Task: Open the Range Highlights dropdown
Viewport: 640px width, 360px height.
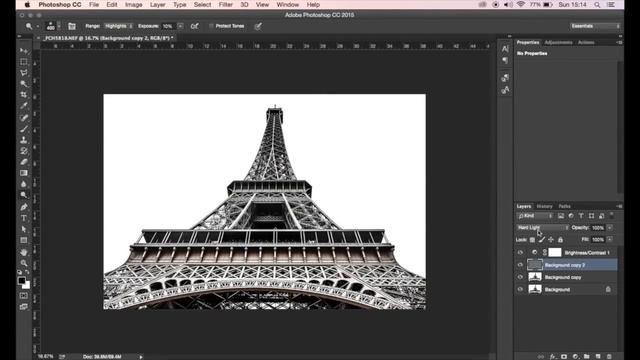Action: (x=118, y=26)
